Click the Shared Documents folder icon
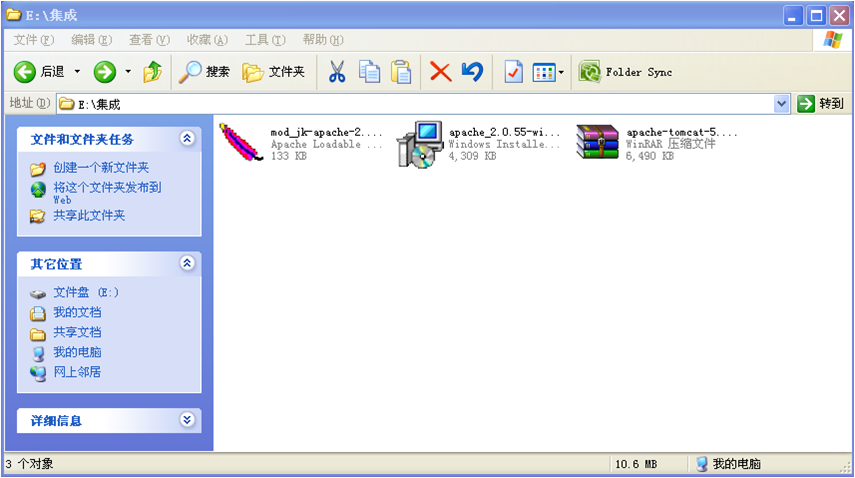 [x=38, y=334]
